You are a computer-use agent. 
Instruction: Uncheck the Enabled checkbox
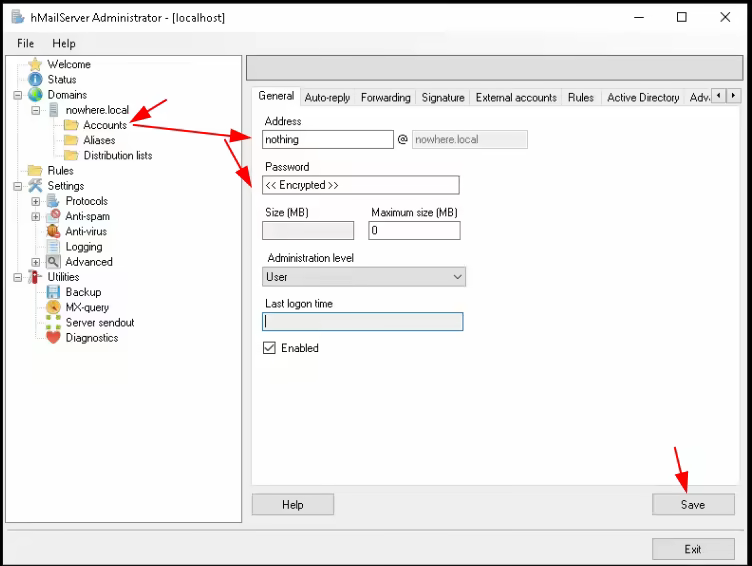click(x=269, y=348)
